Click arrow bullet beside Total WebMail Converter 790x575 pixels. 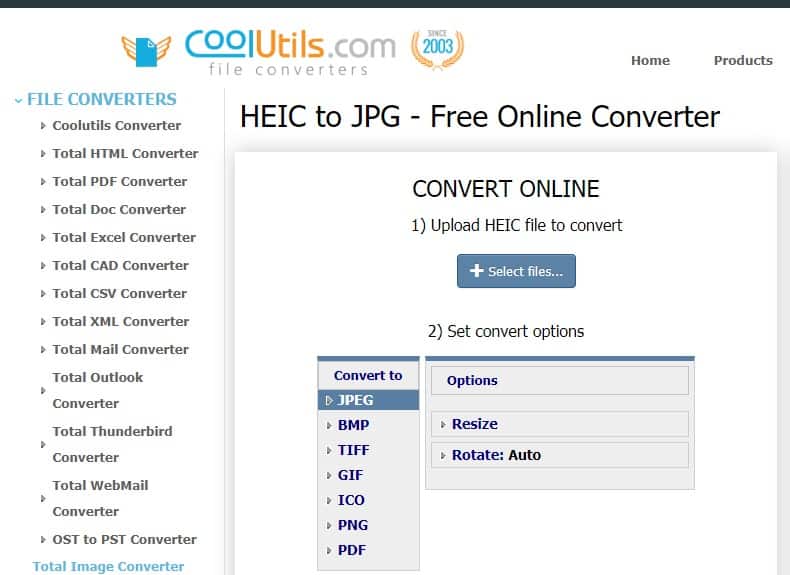pos(43,498)
